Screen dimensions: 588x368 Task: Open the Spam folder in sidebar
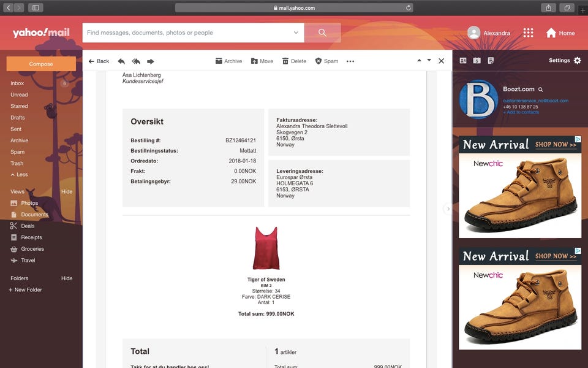17,152
